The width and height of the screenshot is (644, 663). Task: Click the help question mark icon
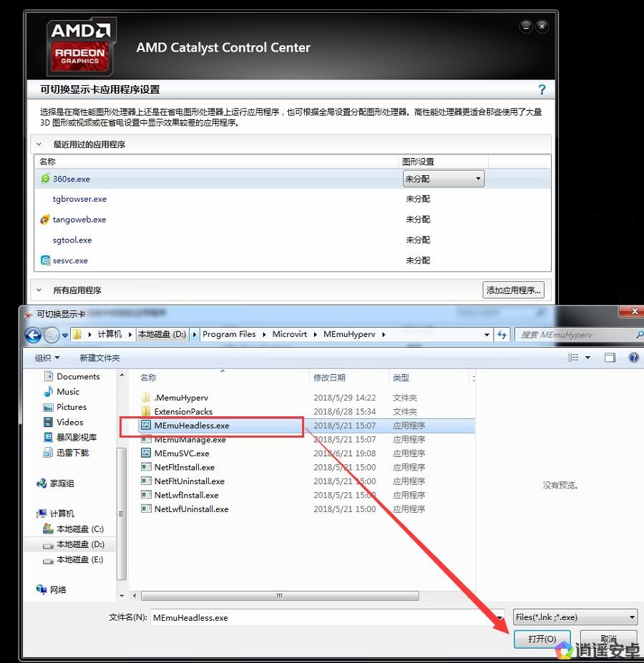click(x=542, y=89)
